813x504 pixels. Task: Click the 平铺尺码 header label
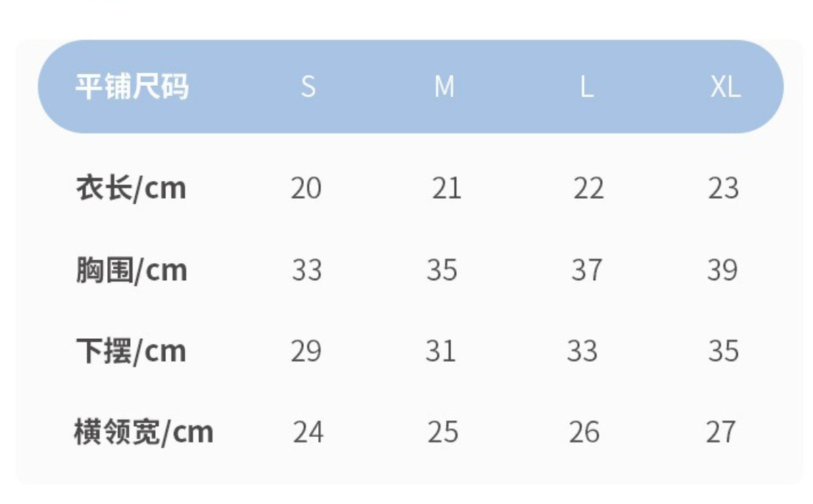point(132,87)
